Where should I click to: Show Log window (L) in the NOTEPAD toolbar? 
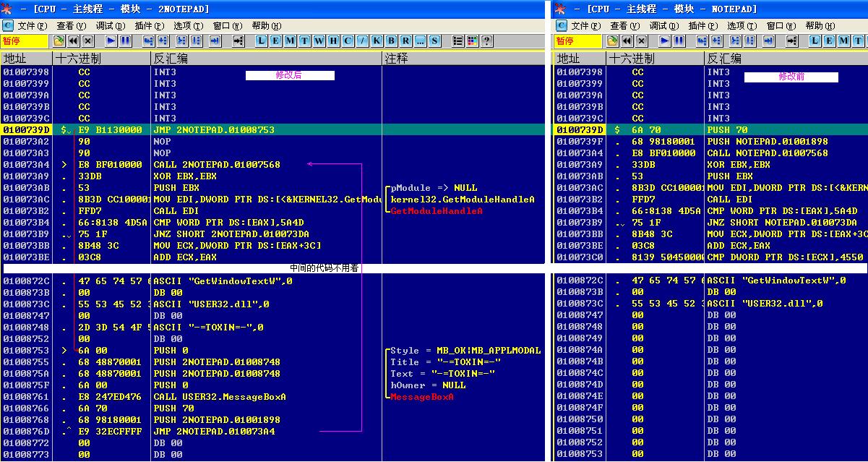point(815,41)
